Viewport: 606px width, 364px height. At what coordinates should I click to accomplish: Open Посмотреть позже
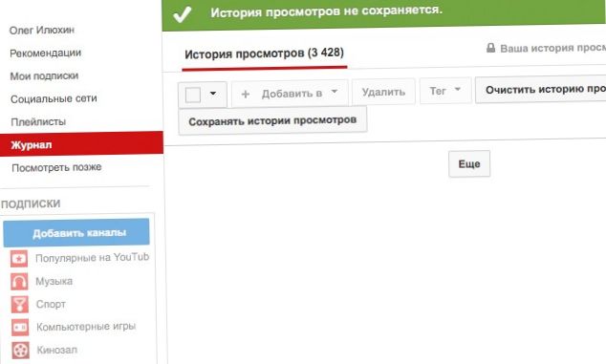(x=56, y=168)
